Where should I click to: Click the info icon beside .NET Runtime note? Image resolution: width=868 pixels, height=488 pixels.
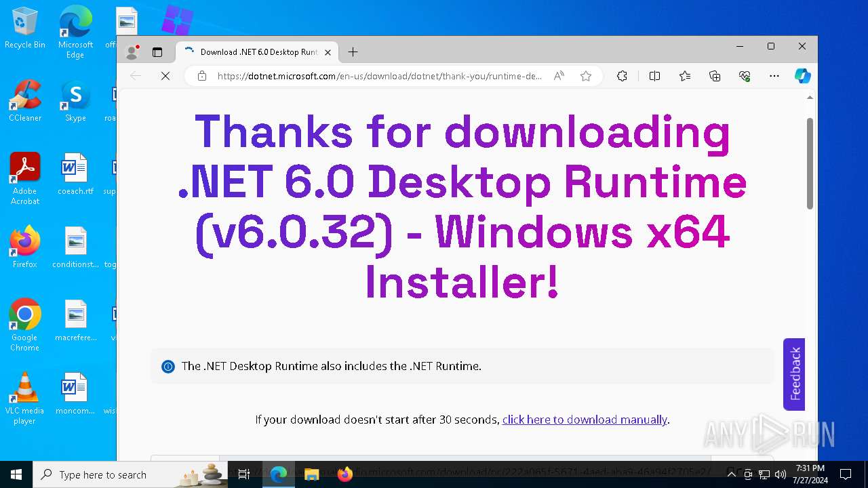[x=167, y=367]
